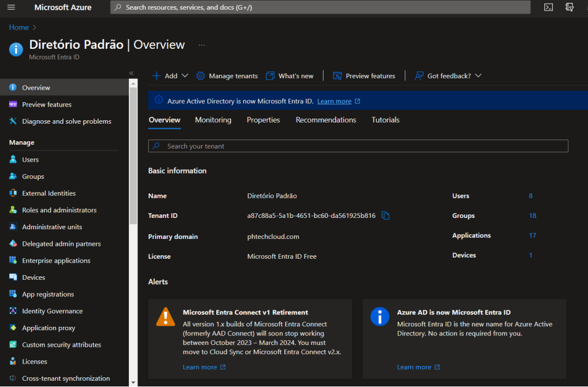Click the Roles and administrators icon
The height and width of the screenshot is (387, 588).
coord(12,210)
